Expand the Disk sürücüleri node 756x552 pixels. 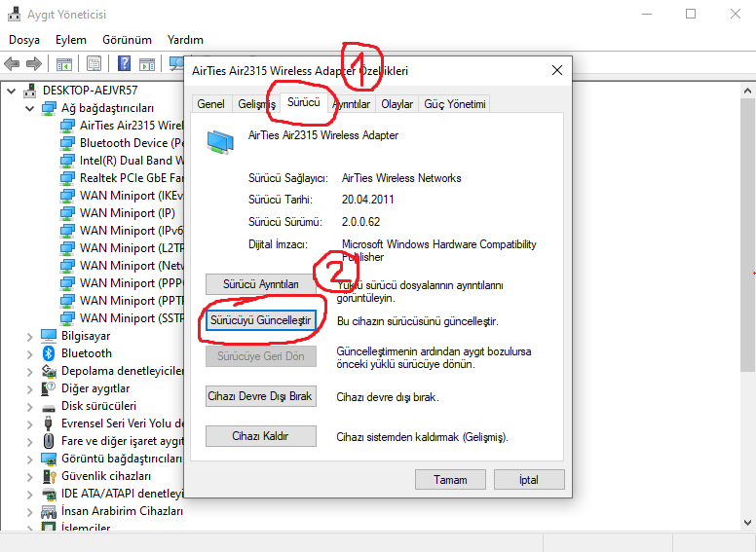pos(30,406)
